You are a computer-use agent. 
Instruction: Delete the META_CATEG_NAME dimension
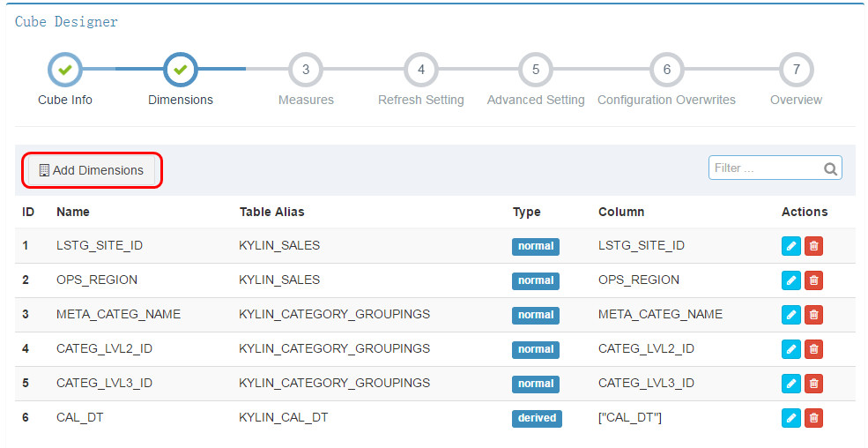pyautogui.click(x=813, y=315)
